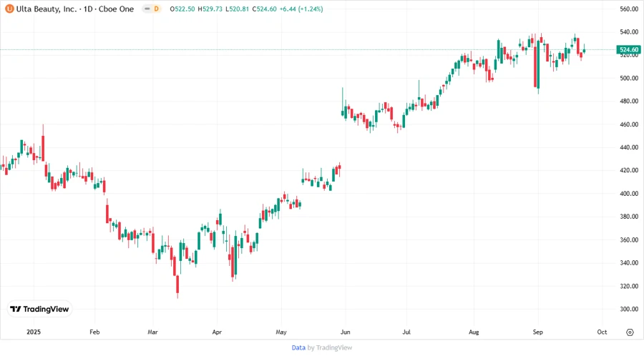The width and height of the screenshot is (644, 356).
Task: Click the 400.00 price axis label
Action: point(629,194)
